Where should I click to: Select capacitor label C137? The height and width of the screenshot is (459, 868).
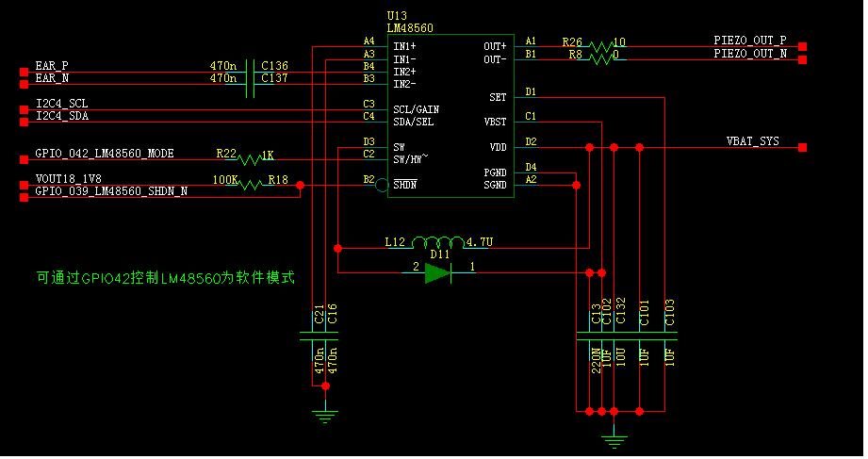[x=274, y=78]
